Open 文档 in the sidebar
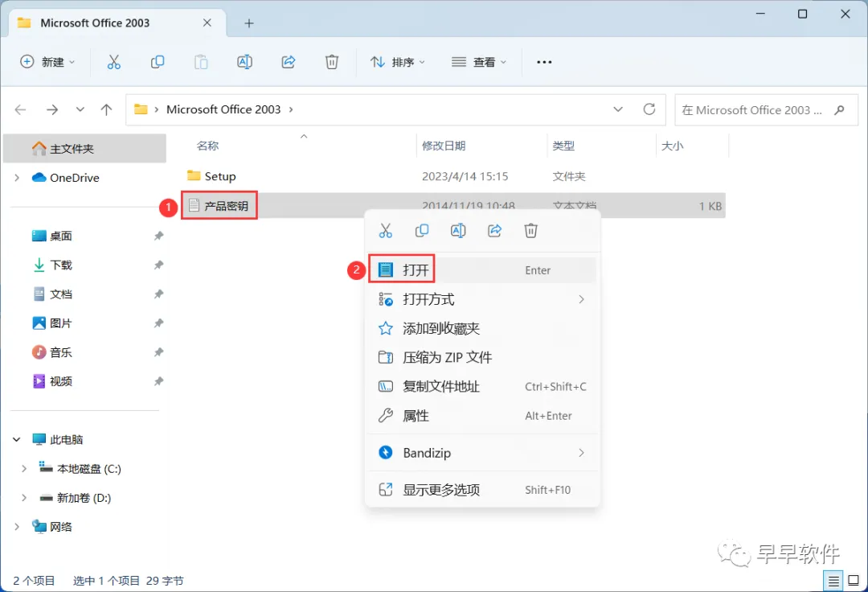This screenshot has width=868, height=592. pos(61,294)
